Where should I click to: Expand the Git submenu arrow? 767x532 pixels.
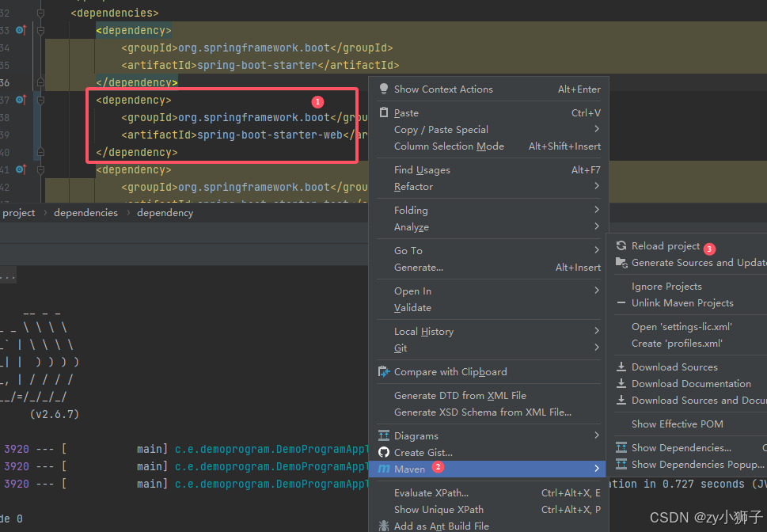click(x=597, y=347)
